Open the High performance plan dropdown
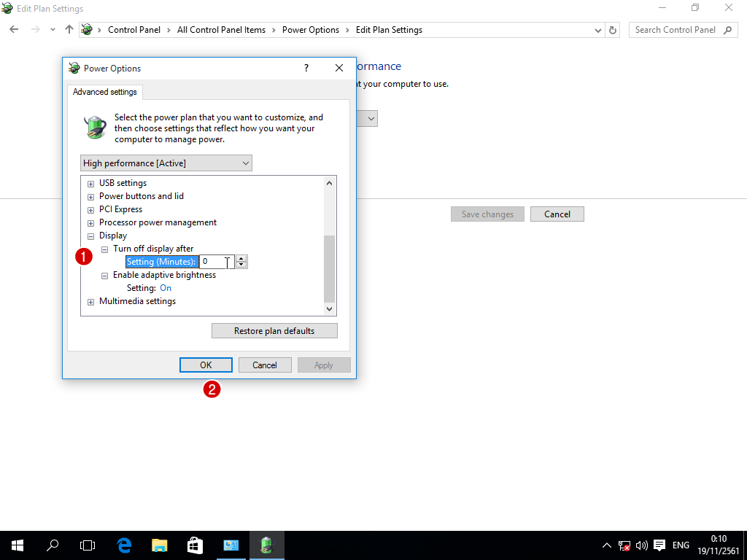 point(166,163)
